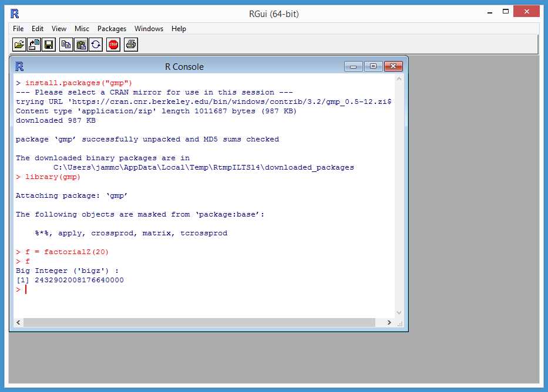The height and width of the screenshot is (392, 548).
Task: Click the R Console title bar to focus it
Action: [x=185, y=66]
